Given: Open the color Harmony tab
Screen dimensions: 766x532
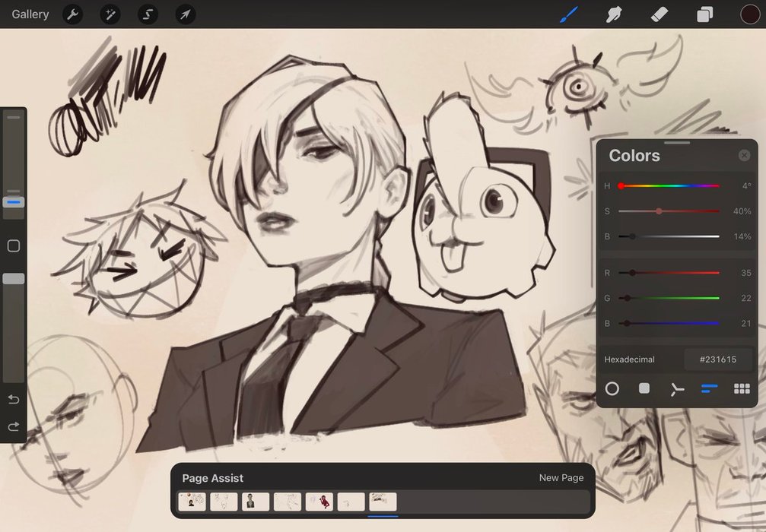Looking at the screenshot, I should tap(677, 389).
